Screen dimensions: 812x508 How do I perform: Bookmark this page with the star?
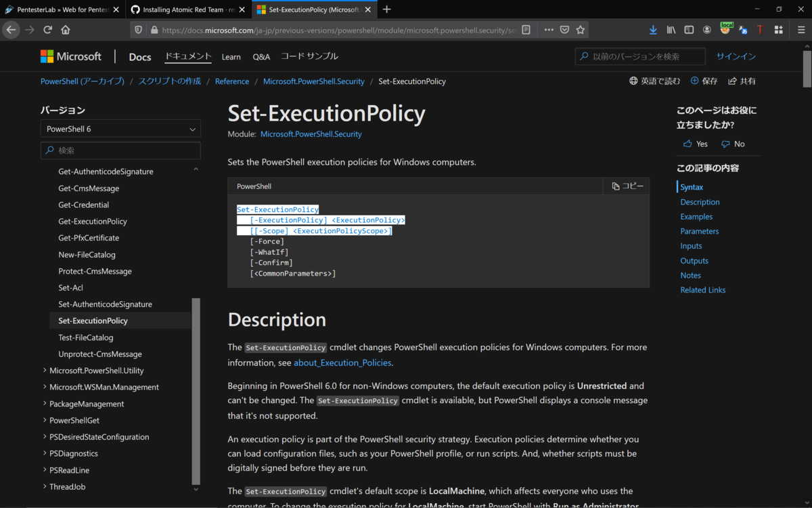point(580,30)
